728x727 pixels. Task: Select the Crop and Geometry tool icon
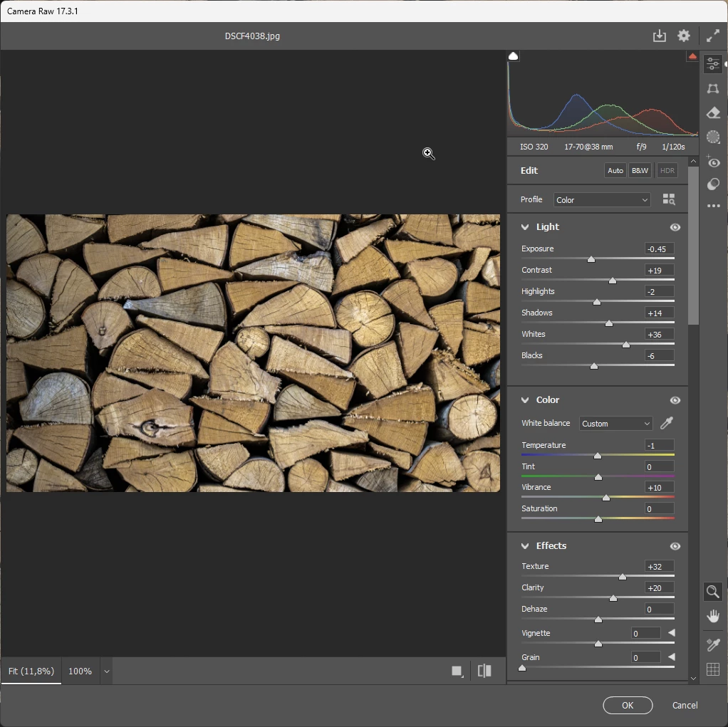[712, 88]
